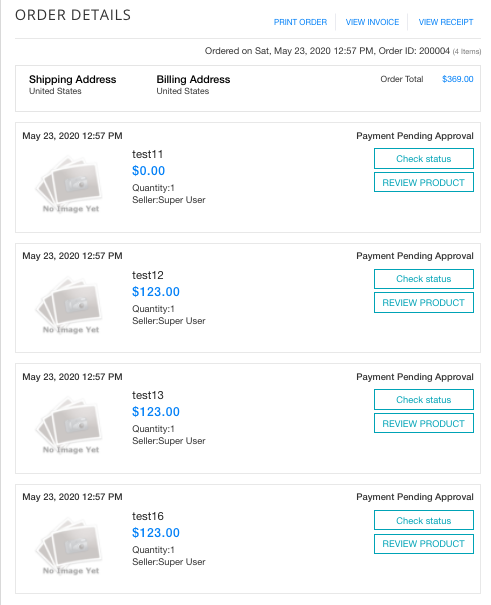Click the $369.00 order total amount
The image size is (491, 605).
[457, 79]
